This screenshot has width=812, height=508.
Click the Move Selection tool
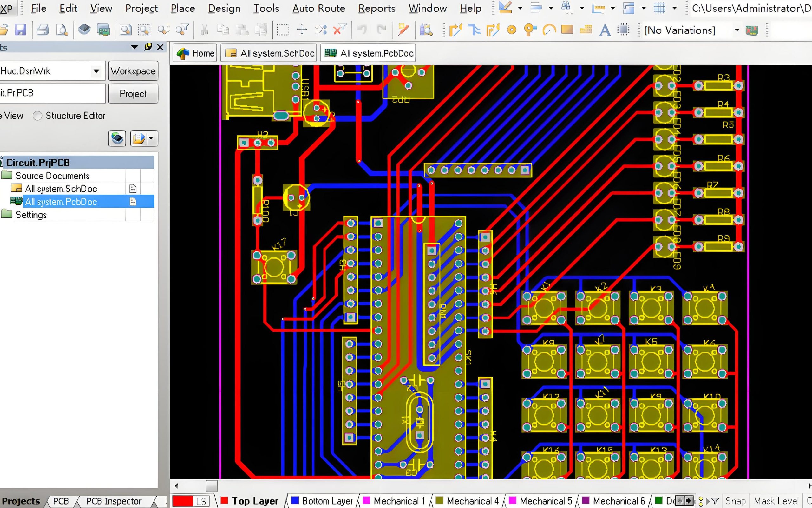click(x=302, y=30)
